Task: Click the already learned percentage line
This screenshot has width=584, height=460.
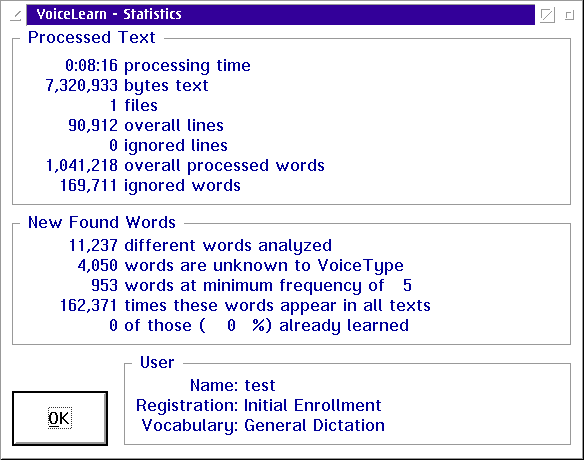Action: click(259, 326)
